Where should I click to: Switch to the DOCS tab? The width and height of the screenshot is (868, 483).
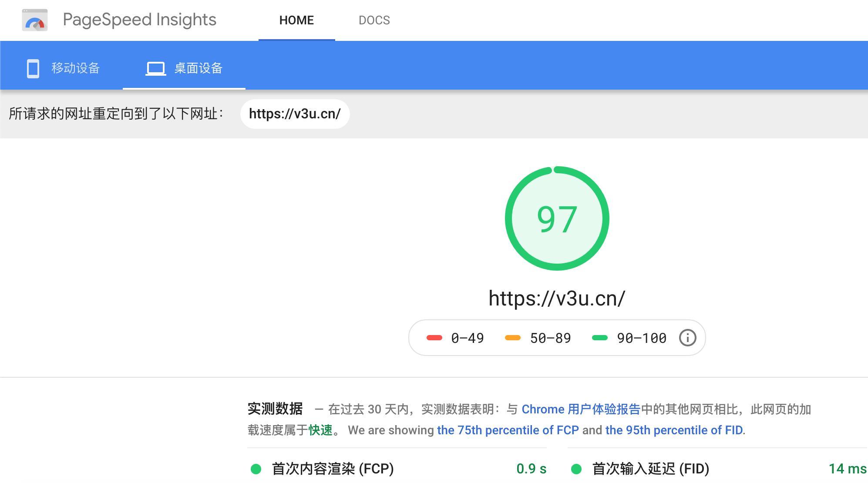(374, 20)
